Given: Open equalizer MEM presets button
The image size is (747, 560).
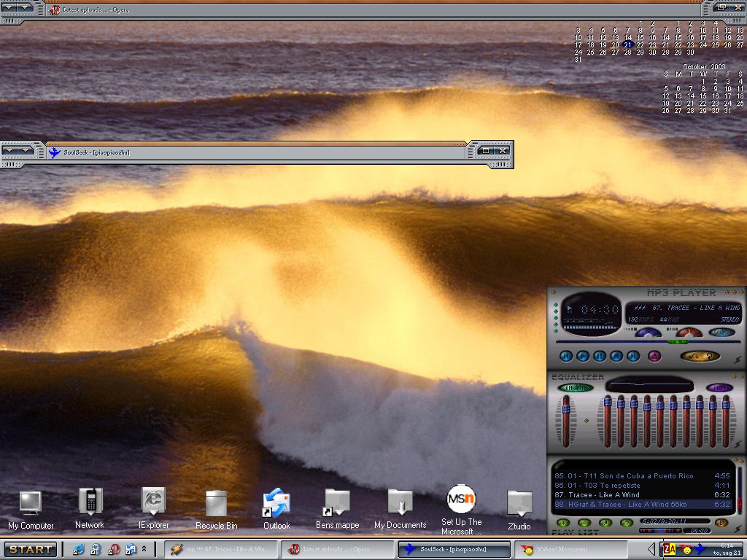Looking at the screenshot, I should pos(720,388).
